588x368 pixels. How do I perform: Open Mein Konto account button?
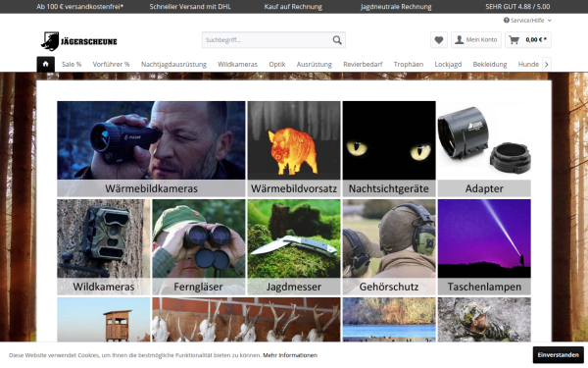point(476,40)
